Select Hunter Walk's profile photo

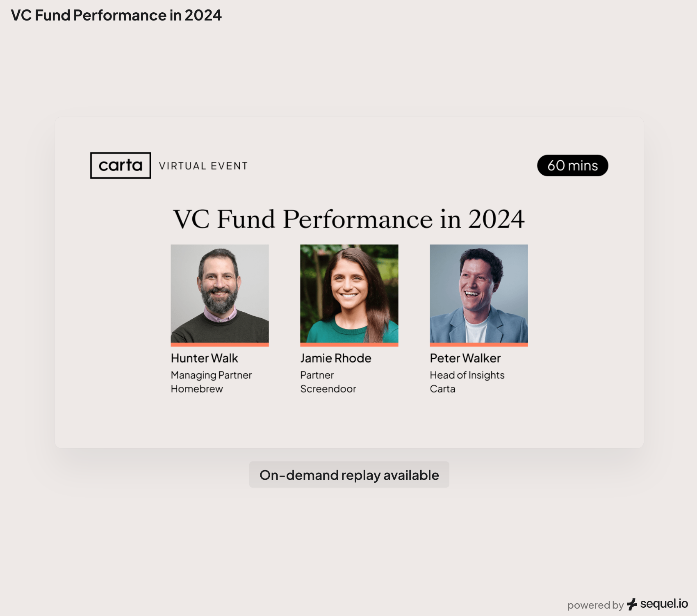pos(219,293)
